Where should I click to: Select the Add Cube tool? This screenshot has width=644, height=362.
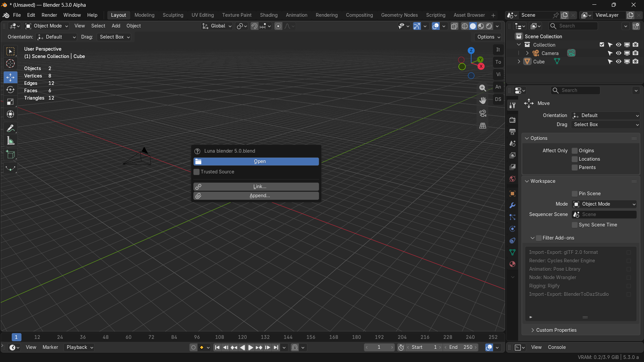pos(10,155)
